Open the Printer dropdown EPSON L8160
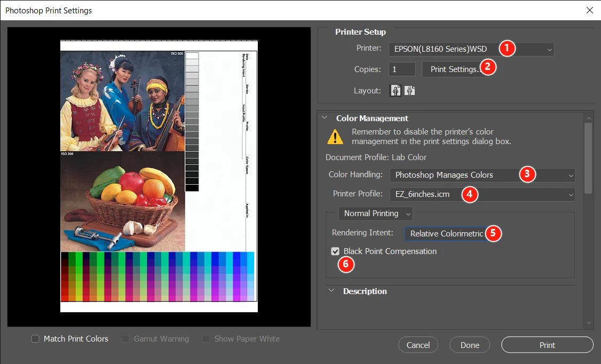601x364 pixels. tap(471, 49)
